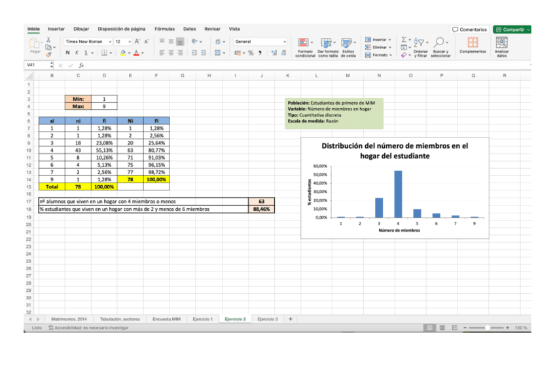The image size is (555, 392).
Task: Toggle italic formatting with K button
Action: 76,52
